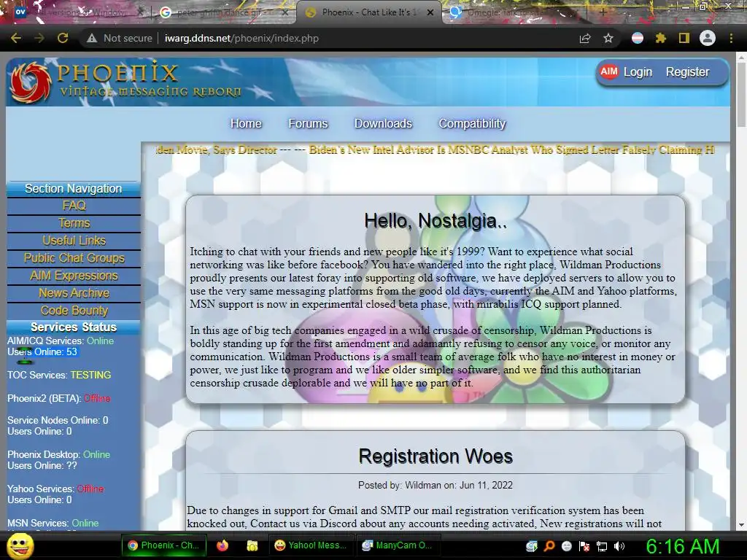Open Terms in Section Navigation
Image resolution: width=747 pixels, height=560 pixels.
click(74, 223)
